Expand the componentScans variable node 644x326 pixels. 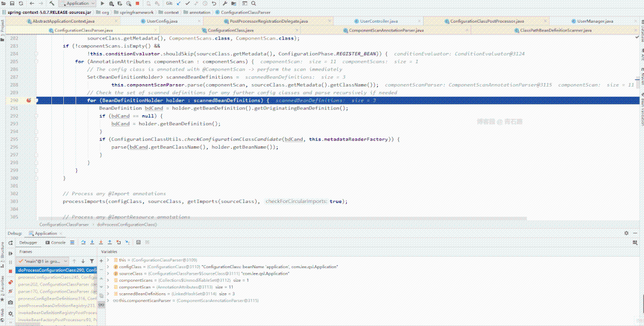[x=108, y=281]
